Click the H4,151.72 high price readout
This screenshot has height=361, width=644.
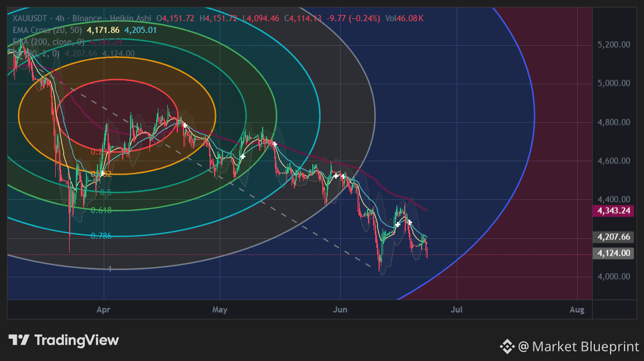tap(219, 18)
